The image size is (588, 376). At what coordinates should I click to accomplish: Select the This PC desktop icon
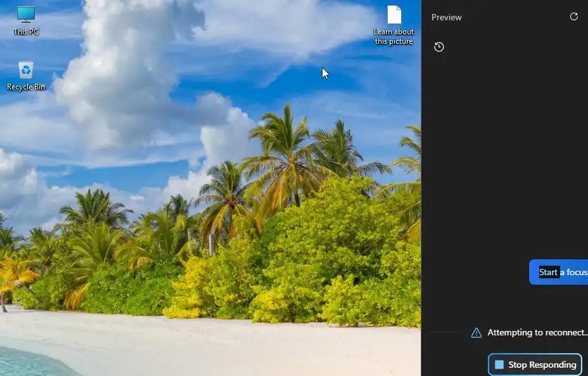(x=26, y=21)
